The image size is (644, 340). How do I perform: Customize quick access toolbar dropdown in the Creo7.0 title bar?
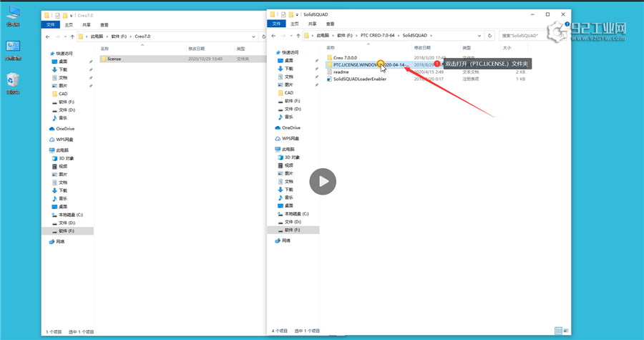click(72, 16)
